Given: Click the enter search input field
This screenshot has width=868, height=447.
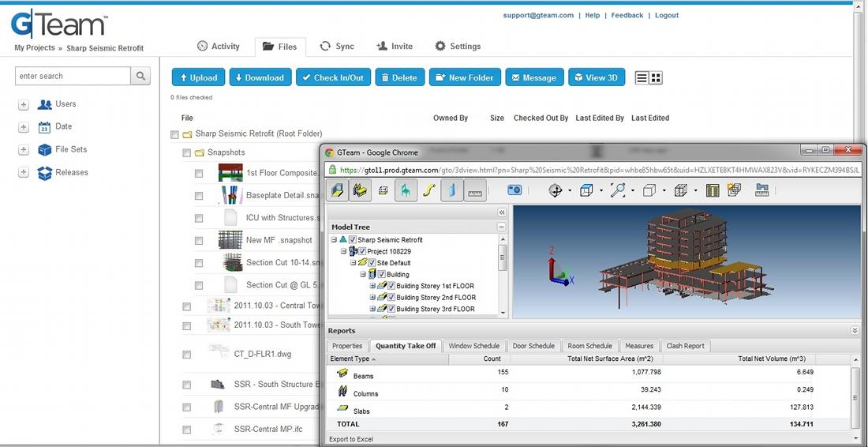Looking at the screenshot, I should [x=73, y=76].
